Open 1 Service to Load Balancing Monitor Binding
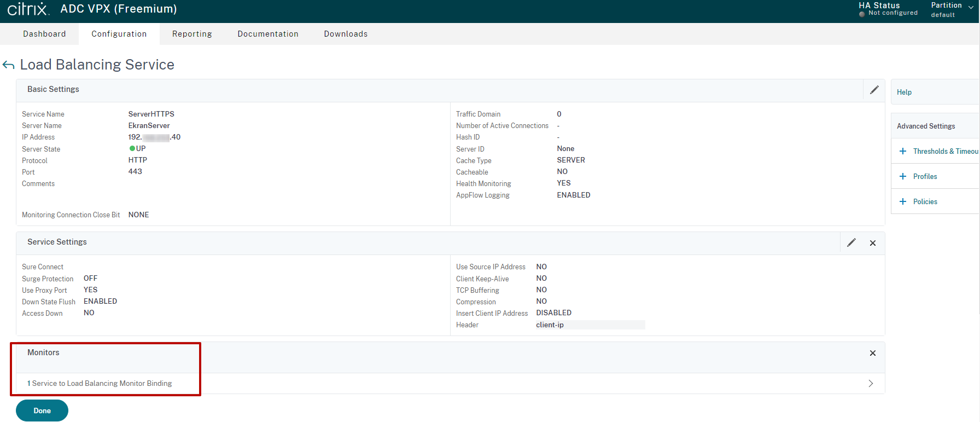The image size is (980, 422). point(100,384)
